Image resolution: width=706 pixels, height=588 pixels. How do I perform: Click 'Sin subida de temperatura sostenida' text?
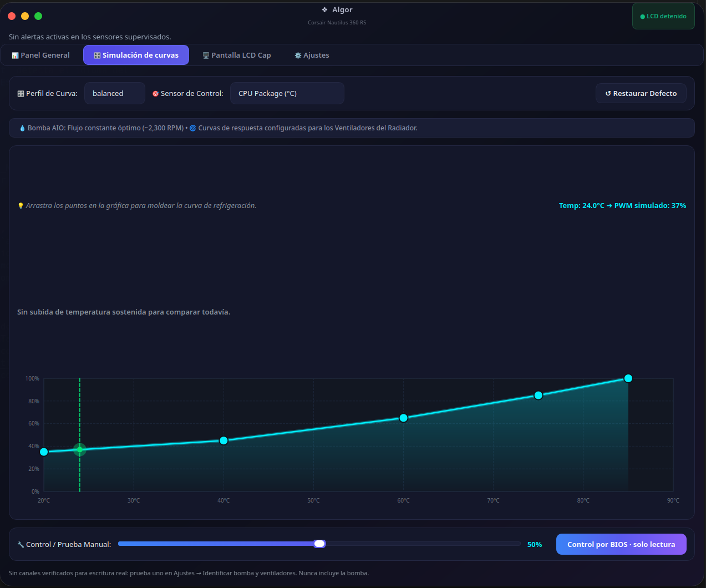pos(124,312)
